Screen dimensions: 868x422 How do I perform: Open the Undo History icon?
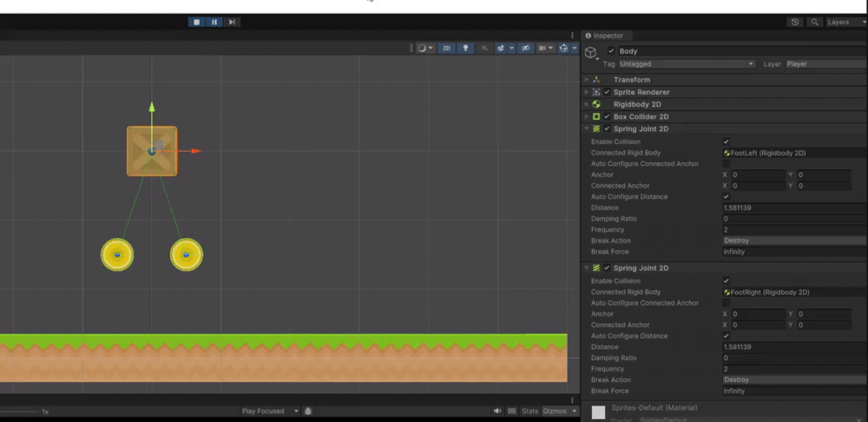(x=795, y=23)
